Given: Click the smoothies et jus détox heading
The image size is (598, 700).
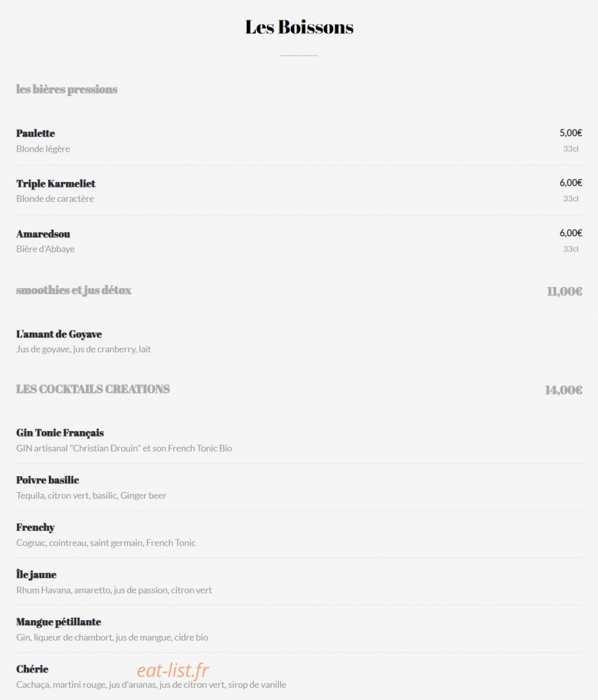Looking at the screenshot, I should point(74,290).
